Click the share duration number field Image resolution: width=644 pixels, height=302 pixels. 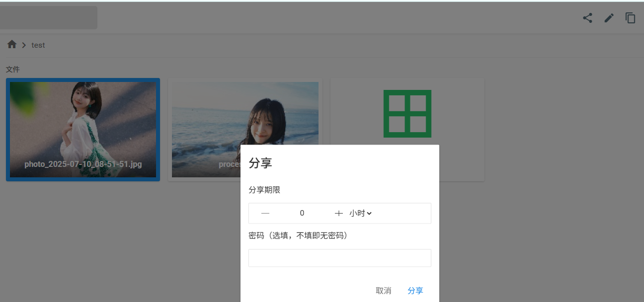(302, 213)
